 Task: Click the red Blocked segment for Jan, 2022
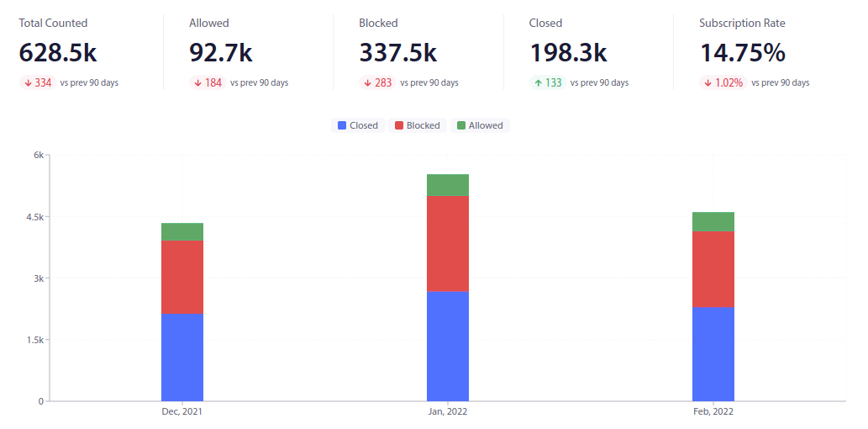pyautogui.click(x=448, y=244)
